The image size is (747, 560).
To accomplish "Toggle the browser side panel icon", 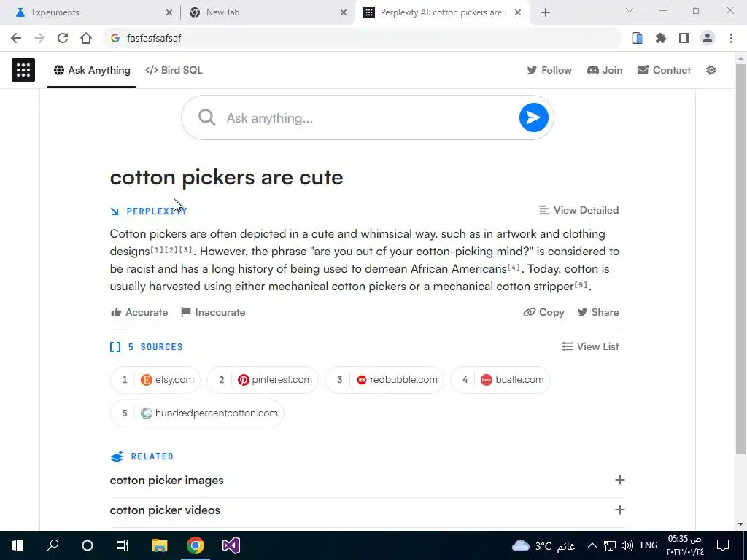I will point(684,38).
